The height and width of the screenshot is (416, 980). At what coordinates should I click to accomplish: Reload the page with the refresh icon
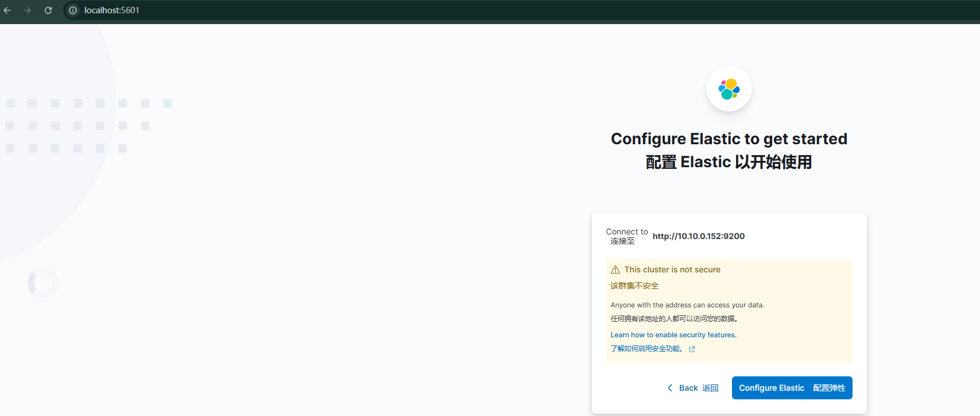click(48, 10)
